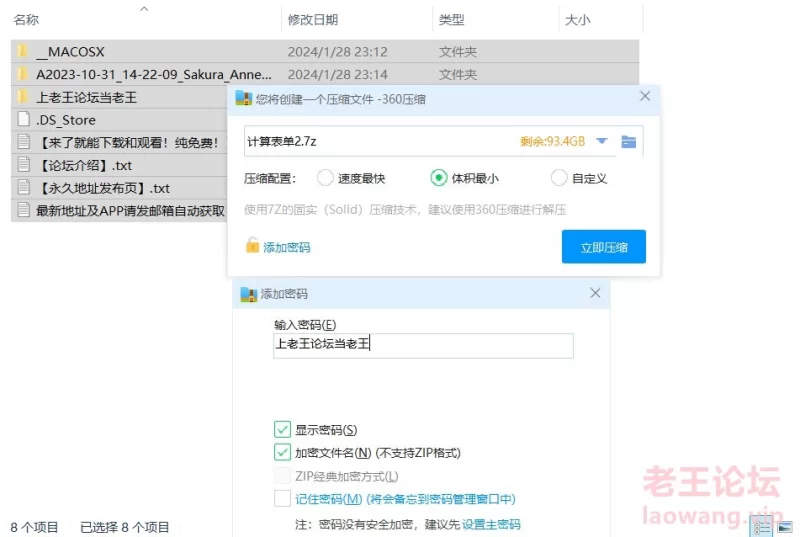Select the __MACOSX folder row
This screenshot has height=537, width=800.
[324, 52]
